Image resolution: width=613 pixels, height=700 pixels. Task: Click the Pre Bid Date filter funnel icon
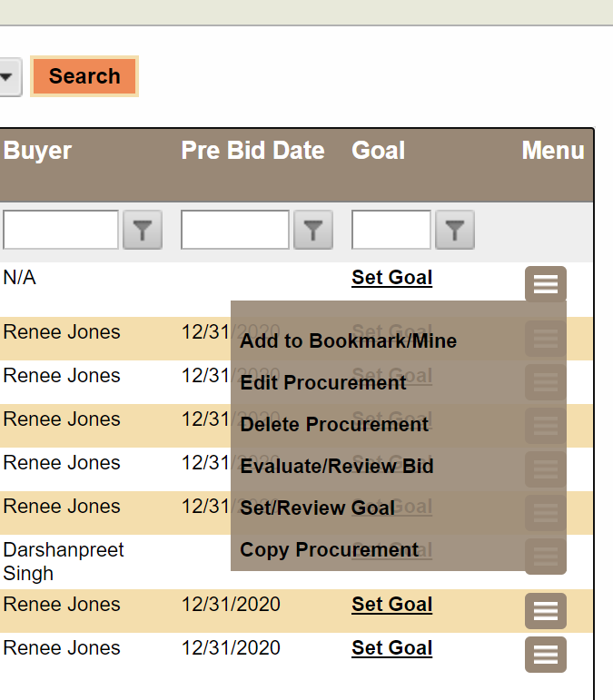point(312,231)
